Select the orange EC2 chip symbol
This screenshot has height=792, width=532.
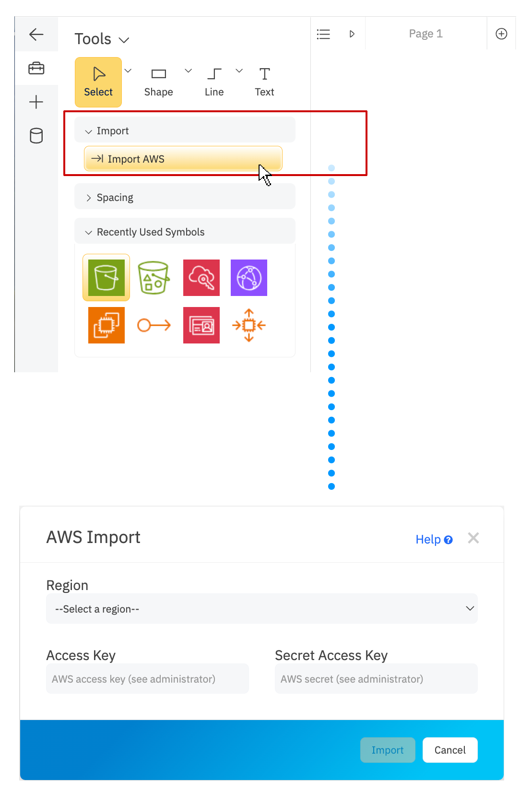(x=106, y=325)
